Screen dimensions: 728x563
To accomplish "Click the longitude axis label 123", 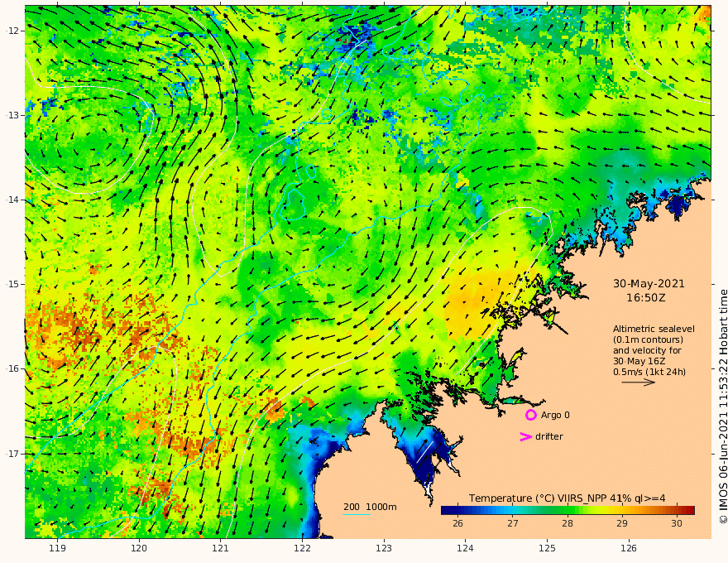I will coord(384,548).
